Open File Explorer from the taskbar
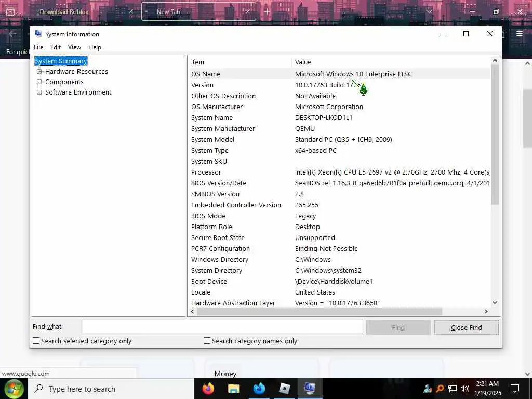 [233, 389]
